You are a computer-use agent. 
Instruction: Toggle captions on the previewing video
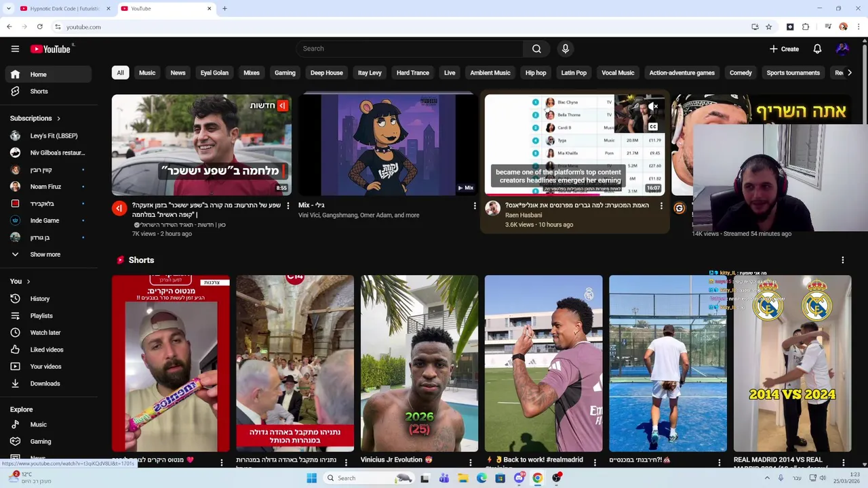tap(653, 127)
